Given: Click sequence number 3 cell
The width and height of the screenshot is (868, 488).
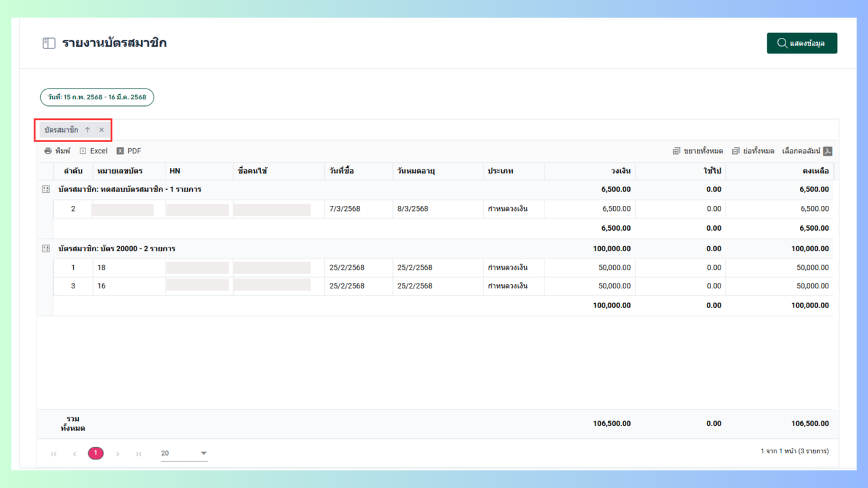Looking at the screenshot, I should point(73,286).
